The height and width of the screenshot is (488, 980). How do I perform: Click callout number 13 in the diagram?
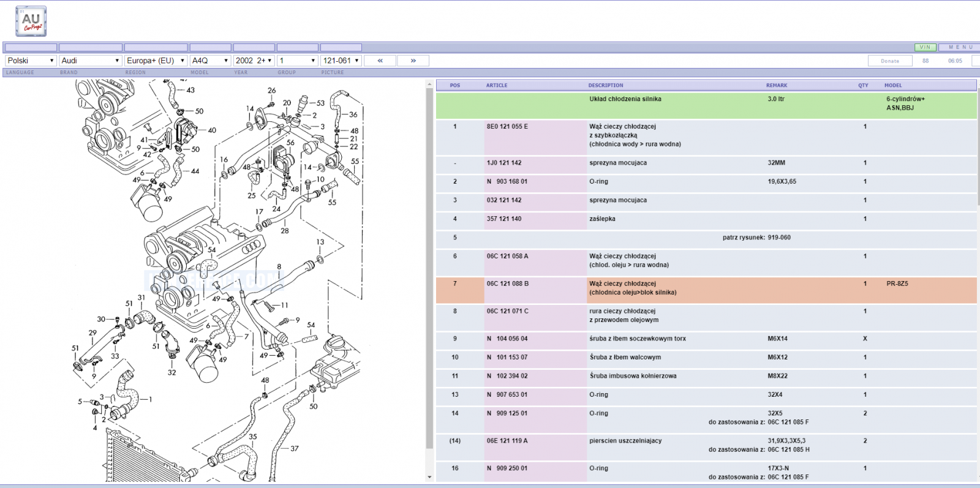(x=320, y=242)
